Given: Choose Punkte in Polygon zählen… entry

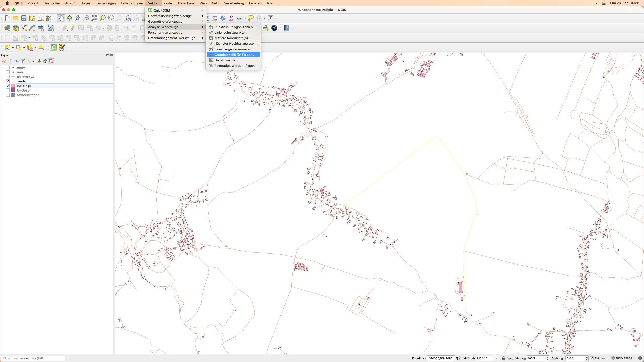Looking at the screenshot, I should [x=233, y=27].
